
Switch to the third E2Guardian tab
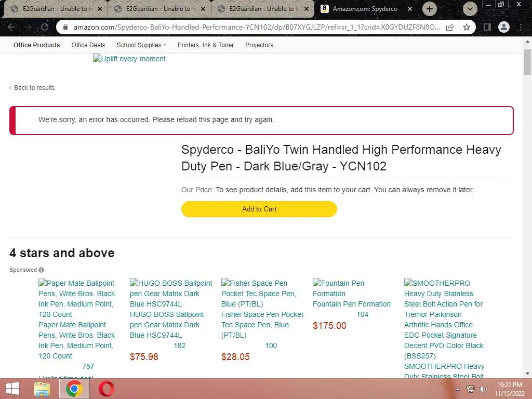pyautogui.click(x=262, y=9)
